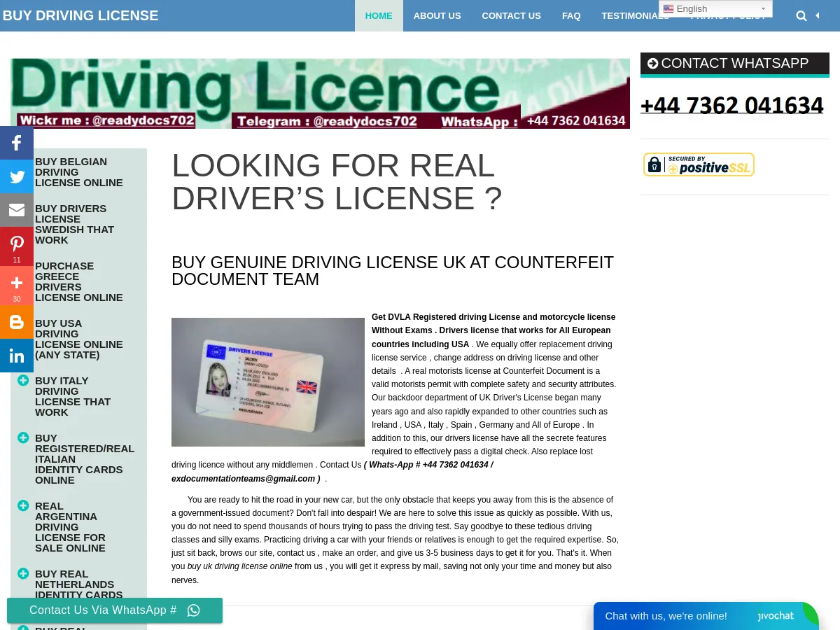Share via the Email icon
Screen dimensions: 840x630
(x=17, y=210)
